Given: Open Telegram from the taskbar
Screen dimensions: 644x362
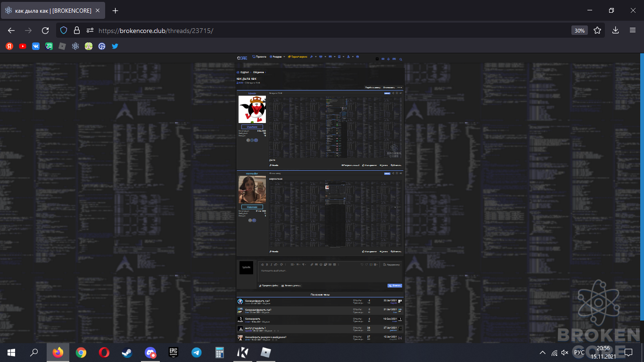Looking at the screenshot, I should [197, 352].
